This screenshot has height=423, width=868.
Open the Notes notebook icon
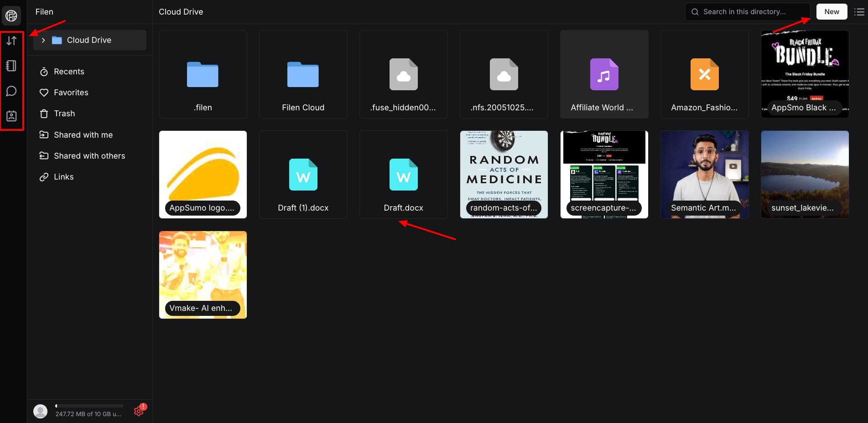click(11, 66)
